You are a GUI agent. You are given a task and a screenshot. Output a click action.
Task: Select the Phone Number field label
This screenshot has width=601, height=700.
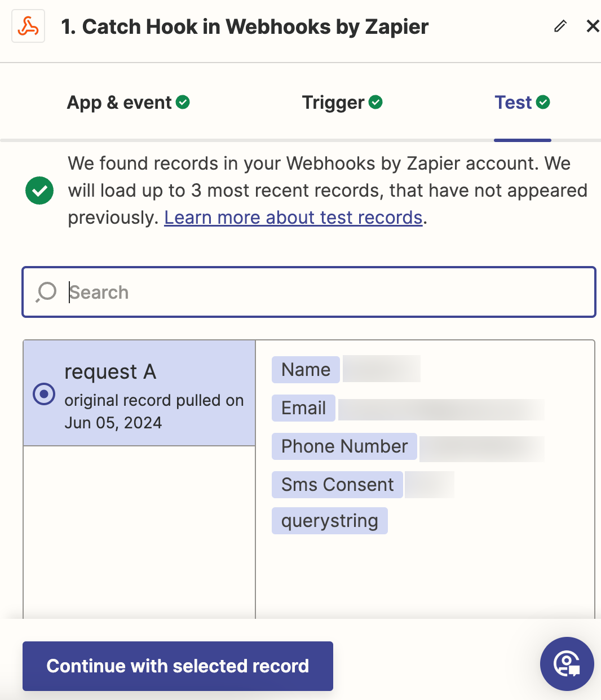pos(344,446)
